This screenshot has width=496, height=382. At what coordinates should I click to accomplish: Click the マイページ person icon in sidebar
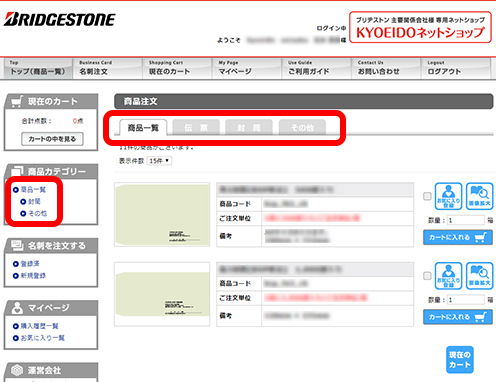[x=17, y=308]
